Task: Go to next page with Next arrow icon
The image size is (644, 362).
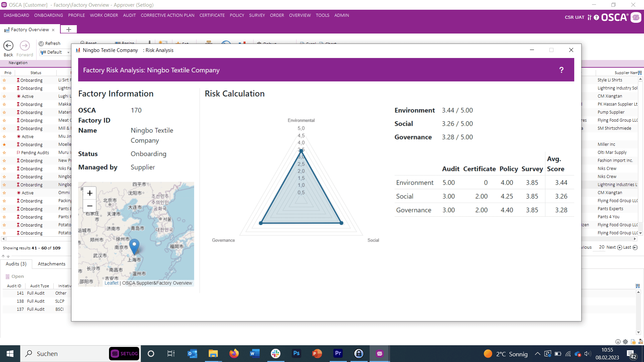Action: tap(620, 247)
